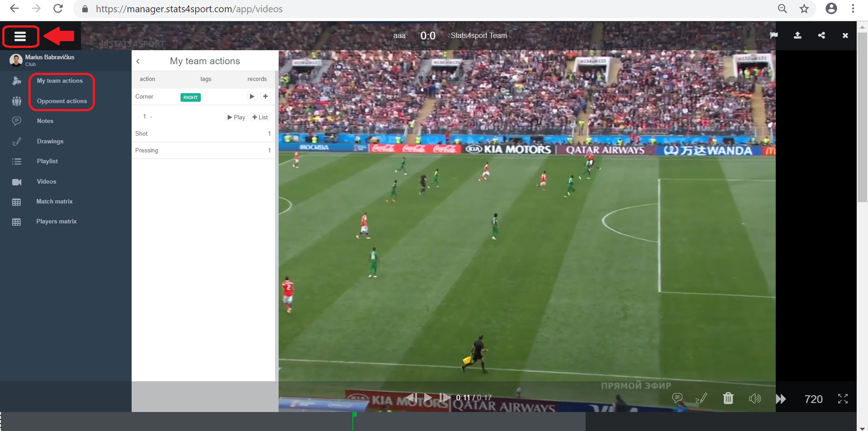Play all Corner records
This screenshot has height=431, width=868.
[252, 96]
